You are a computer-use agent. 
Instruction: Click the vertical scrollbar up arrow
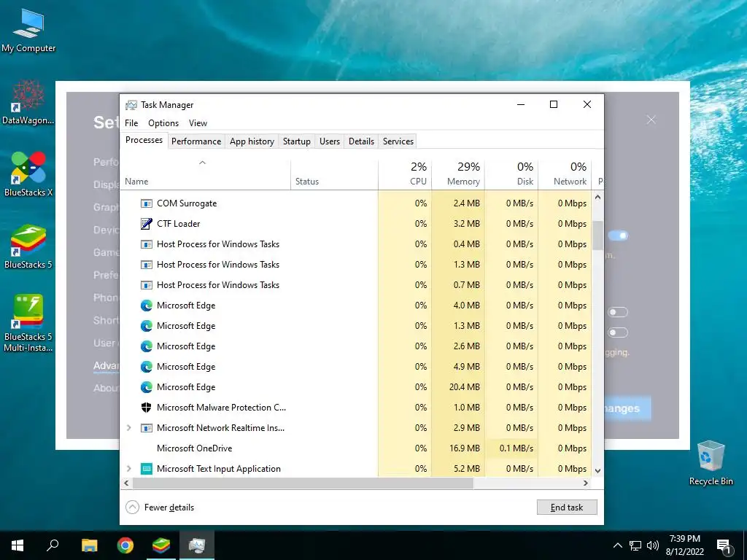point(598,197)
